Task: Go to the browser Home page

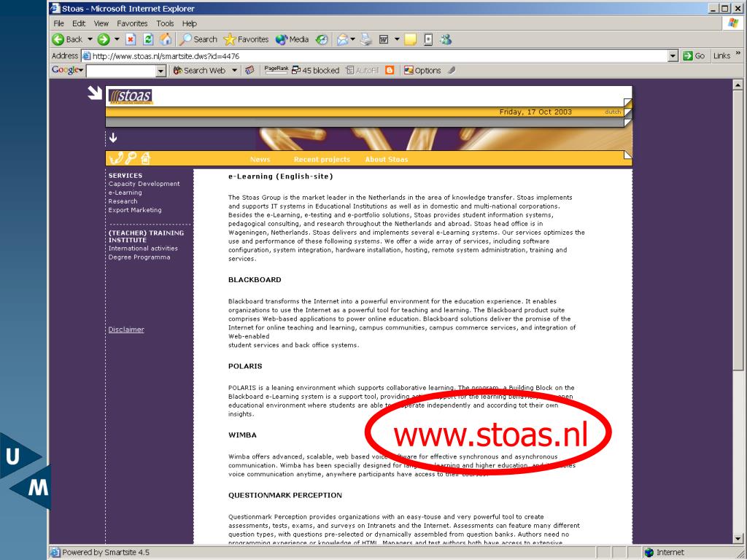Action: coord(166,39)
